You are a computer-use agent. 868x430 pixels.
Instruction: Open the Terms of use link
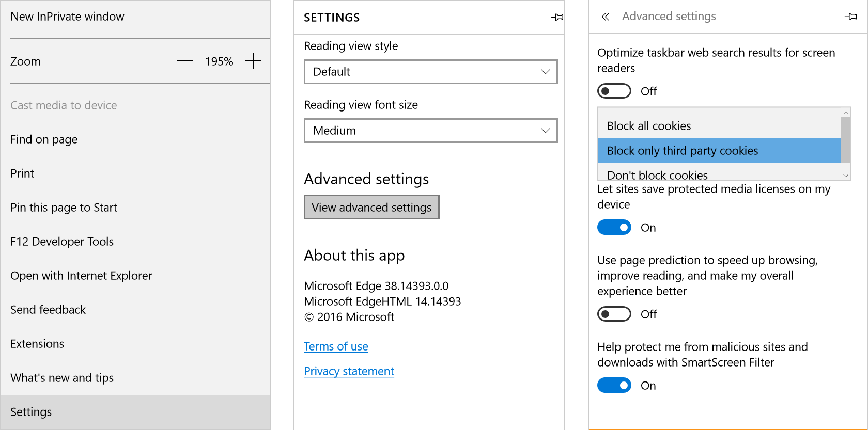[336, 346]
